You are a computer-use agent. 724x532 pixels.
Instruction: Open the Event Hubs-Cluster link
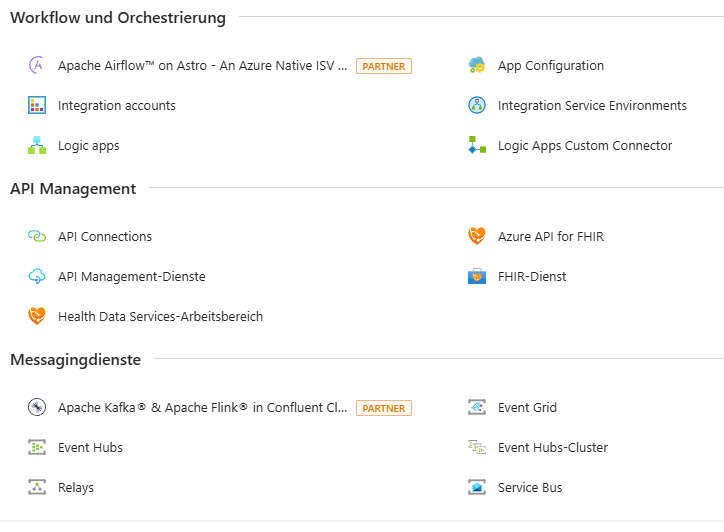click(x=552, y=448)
